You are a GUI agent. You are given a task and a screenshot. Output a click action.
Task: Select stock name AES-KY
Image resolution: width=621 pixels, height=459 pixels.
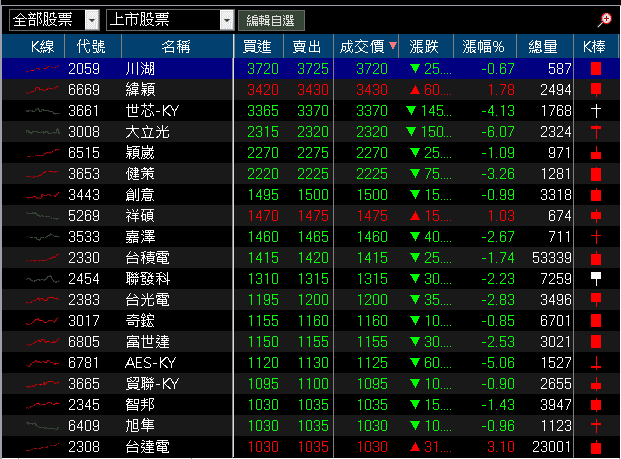click(x=150, y=363)
